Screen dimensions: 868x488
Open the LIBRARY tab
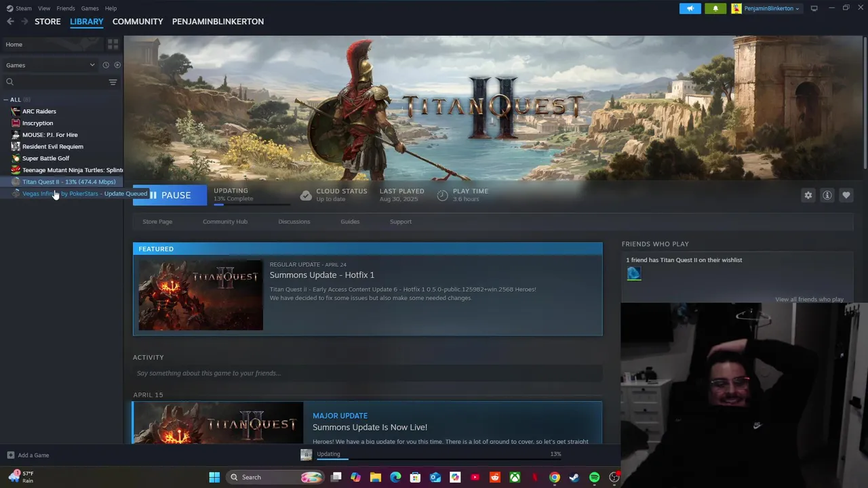coord(87,22)
